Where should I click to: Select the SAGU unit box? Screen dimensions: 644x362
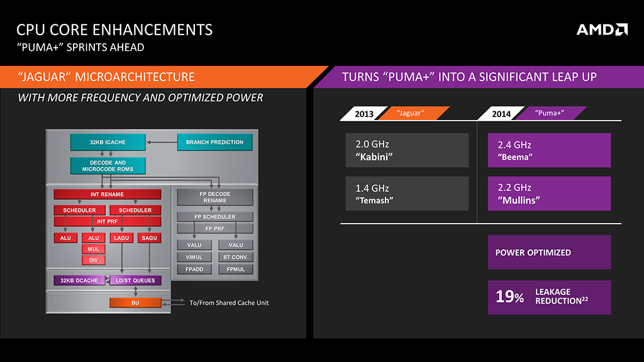coord(149,238)
